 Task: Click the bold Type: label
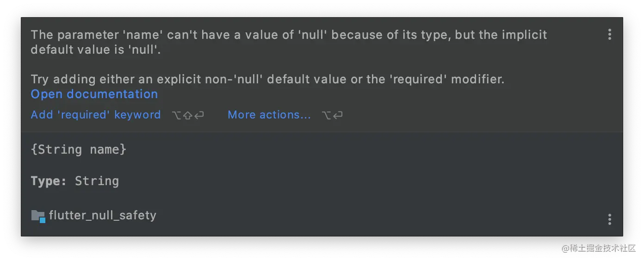tap(49, 181)
